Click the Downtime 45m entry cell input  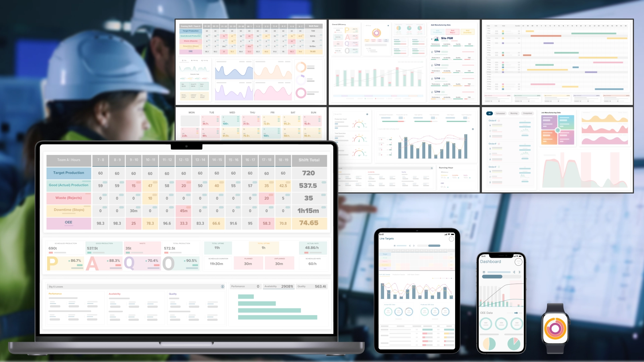(x=183, y=210)
